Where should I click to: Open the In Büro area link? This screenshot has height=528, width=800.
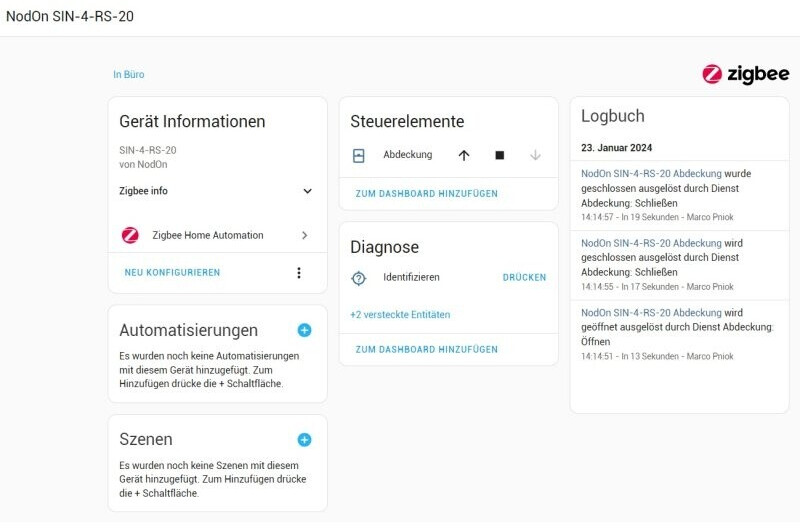[x=128, y=74]
